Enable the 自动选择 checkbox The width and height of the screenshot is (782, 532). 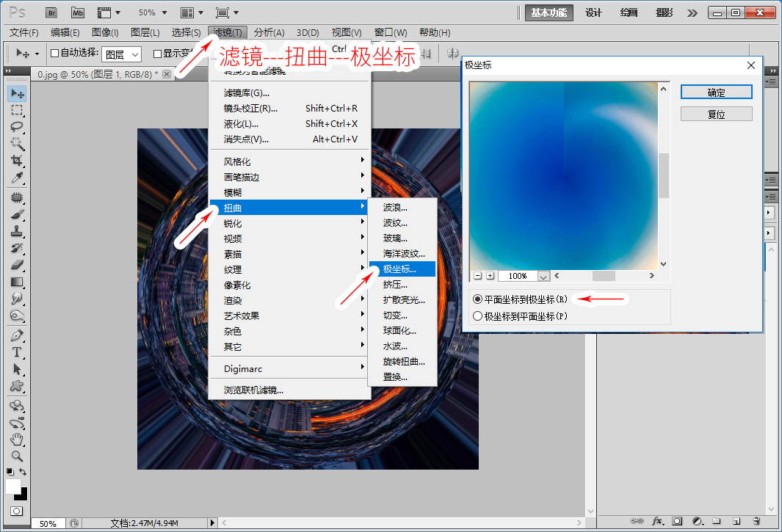(x=55, y=53)
